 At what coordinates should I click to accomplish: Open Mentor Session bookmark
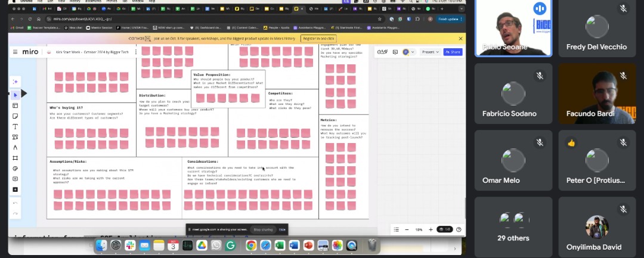99,28
